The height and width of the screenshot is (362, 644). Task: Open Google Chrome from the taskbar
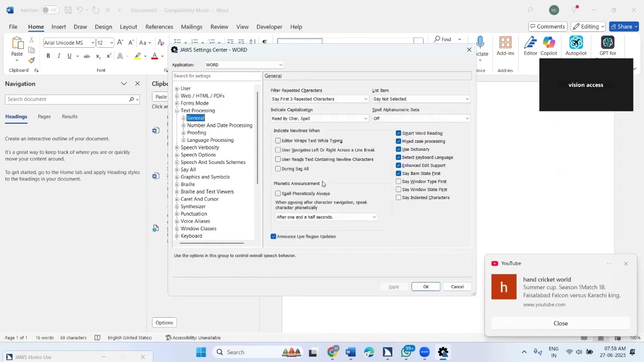click(333, 352)
